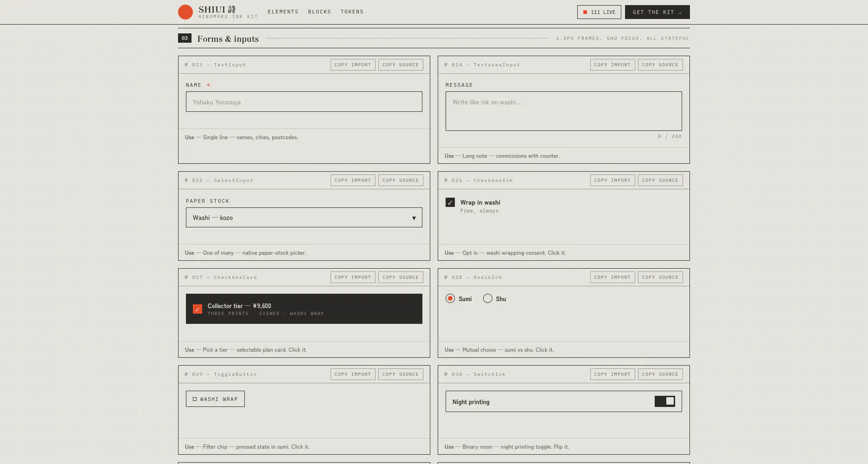868x464 pixels.
Task: Copy source for 026 CheckboxInk
Action: click(x=660, y=180)
